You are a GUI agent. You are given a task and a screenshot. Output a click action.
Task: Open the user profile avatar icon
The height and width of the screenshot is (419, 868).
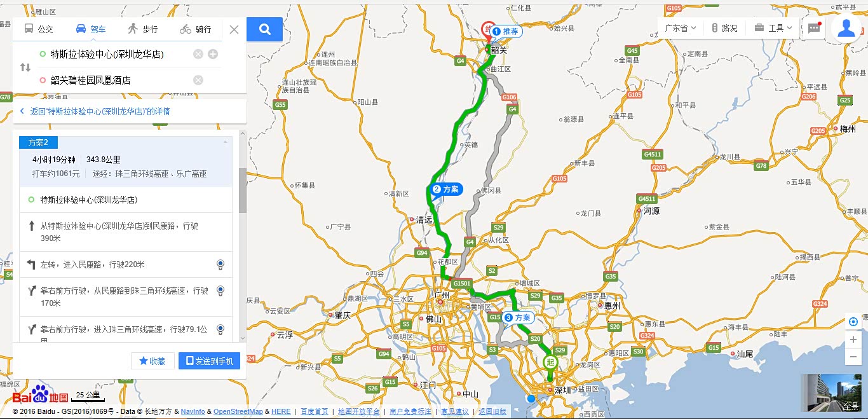click(x=846, y=28)
